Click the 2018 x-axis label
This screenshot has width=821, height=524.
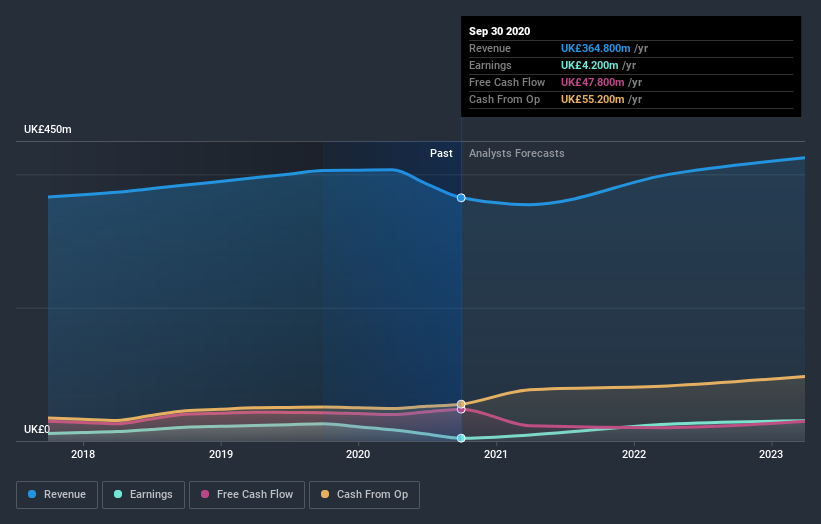tap(83, 454)
